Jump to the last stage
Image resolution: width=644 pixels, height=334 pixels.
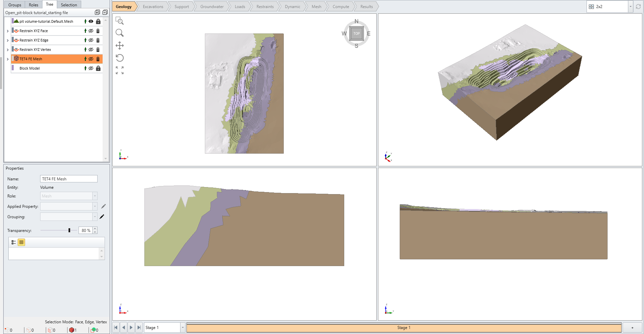[x=139, y=328]
